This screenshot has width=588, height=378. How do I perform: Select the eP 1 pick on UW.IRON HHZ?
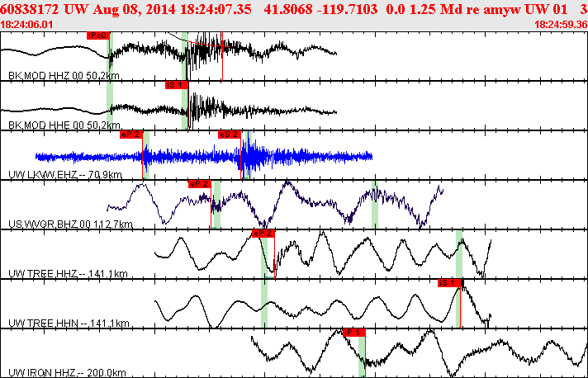click(353, 332)
